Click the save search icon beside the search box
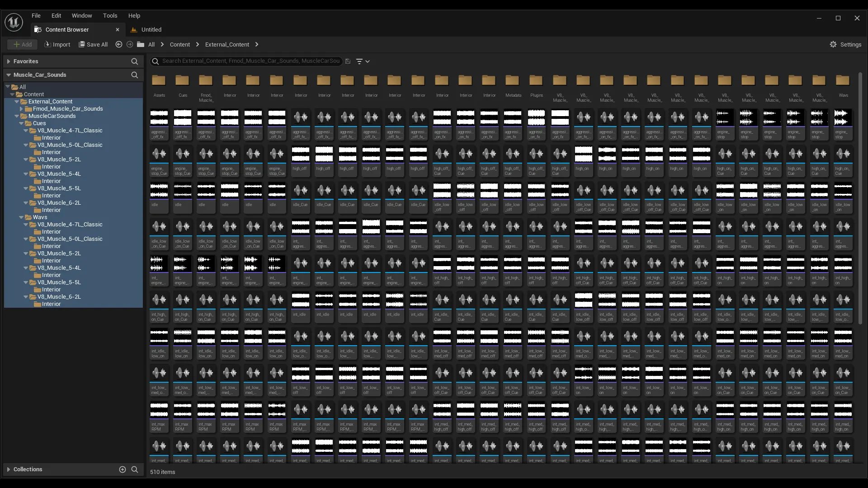This screenshot has width=868, height=488. (348, 61)
